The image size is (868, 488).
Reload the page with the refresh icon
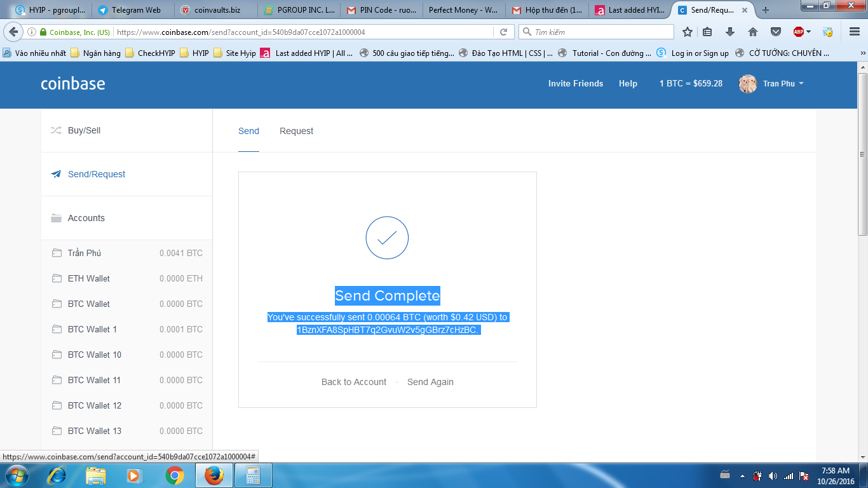coord(503,32)
